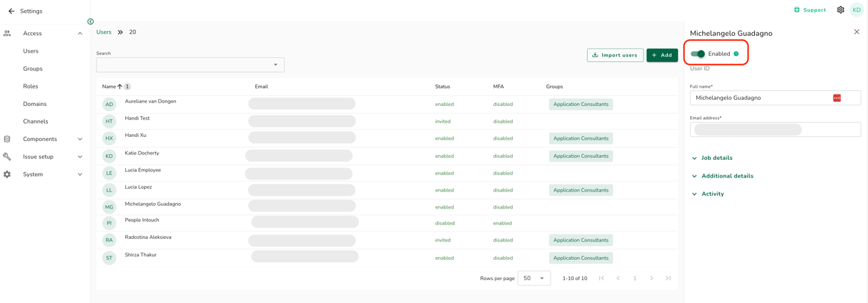Open Users in the sidebar
The image size is (868, 303).
coord(31,51)
